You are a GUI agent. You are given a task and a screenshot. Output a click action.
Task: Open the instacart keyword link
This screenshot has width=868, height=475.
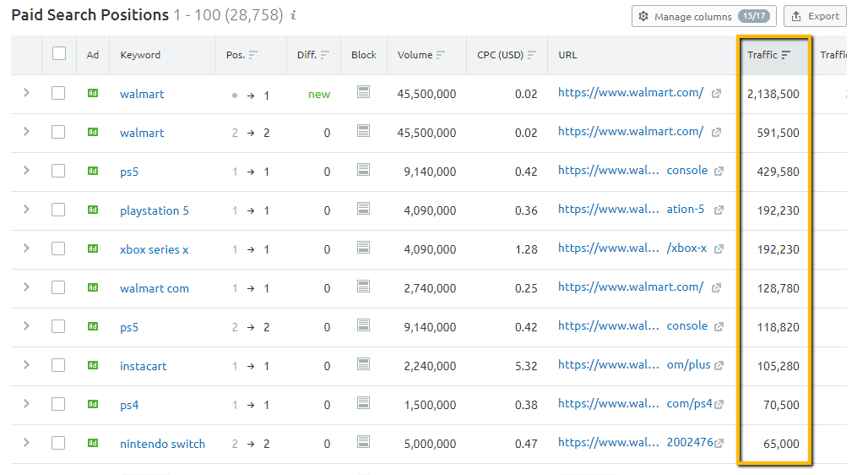point(144,366)
